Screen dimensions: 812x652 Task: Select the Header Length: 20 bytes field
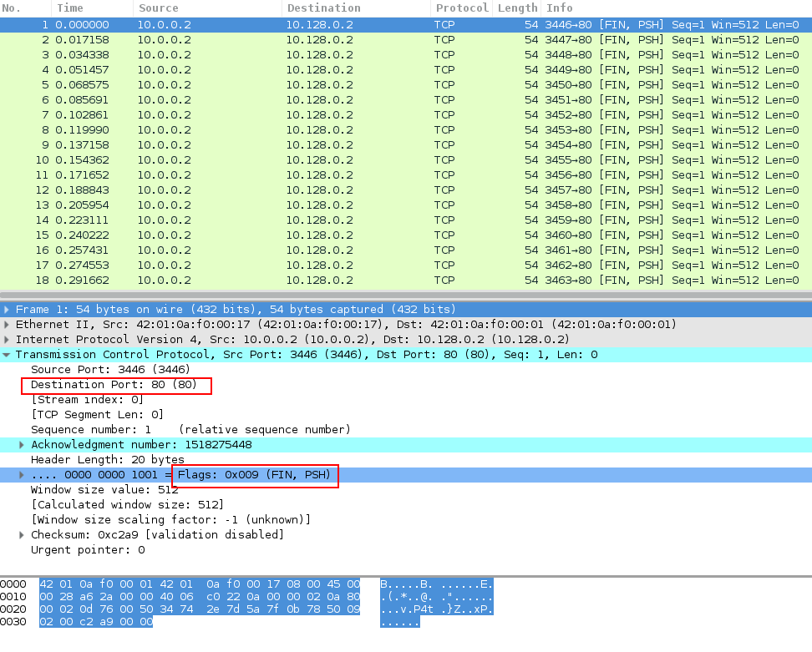[x=406, y=459]
